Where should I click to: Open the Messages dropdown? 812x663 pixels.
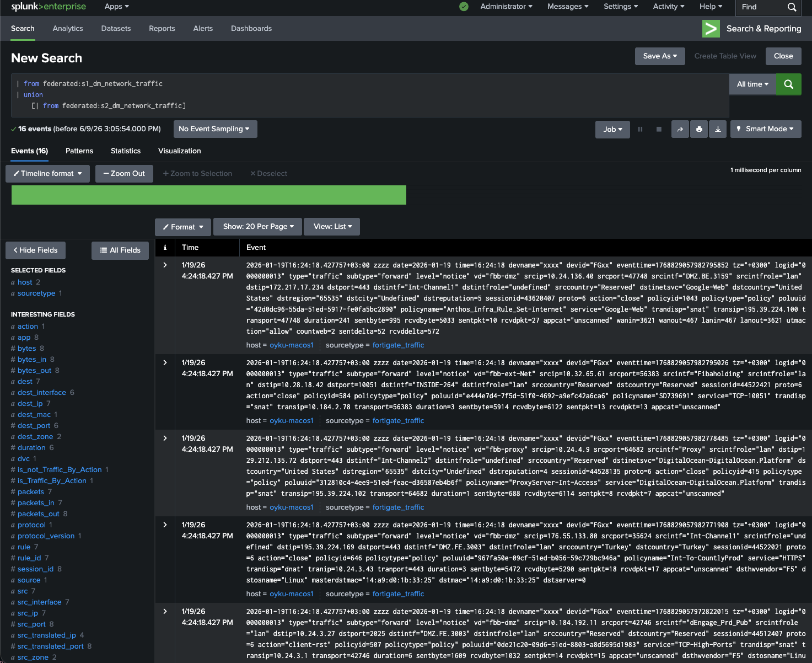point(568,7)
